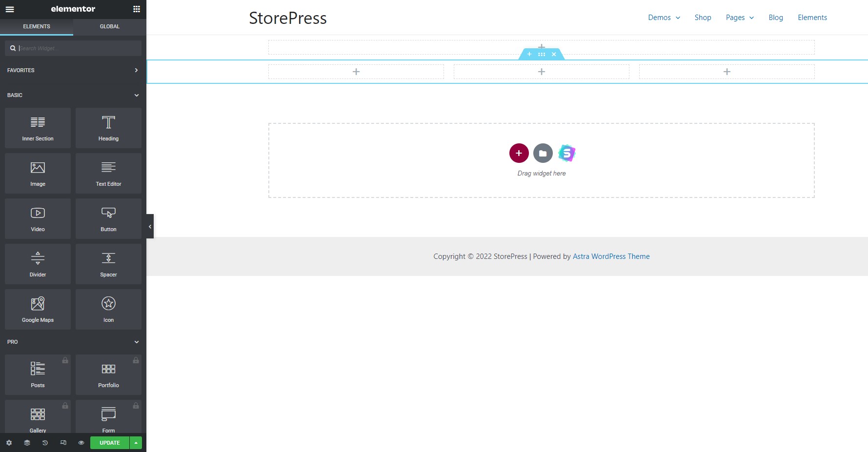Open the save options arrow beside Update

click(x=136, y=443)
